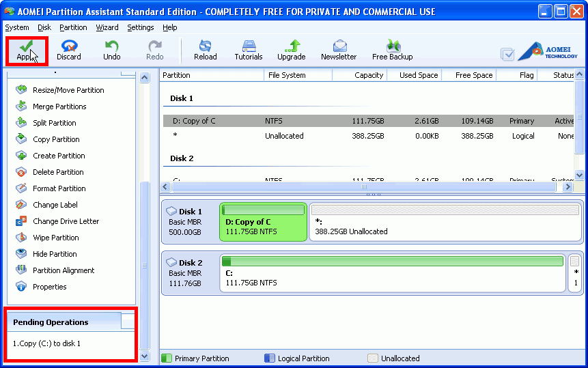Launch the Free Backup tool
588x368 pixels.
tap(393, 51)
